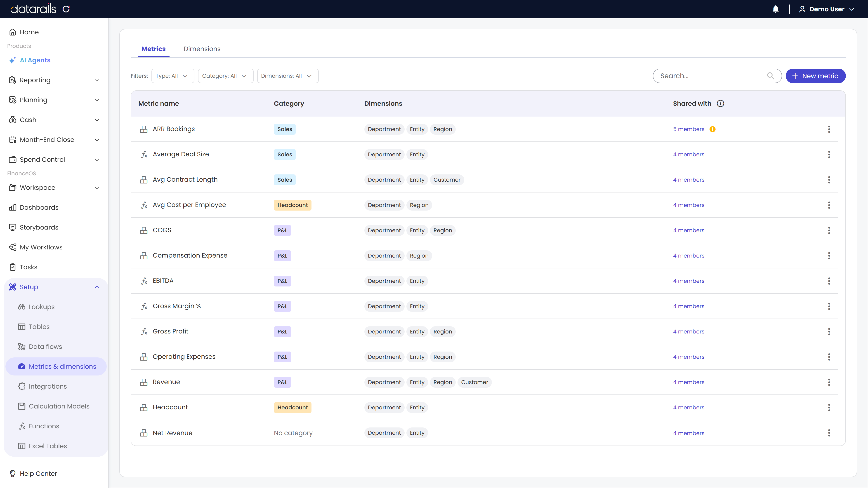
Task: Open the three-dot menu for Net Revenue
Action: [x=829, y=433]
